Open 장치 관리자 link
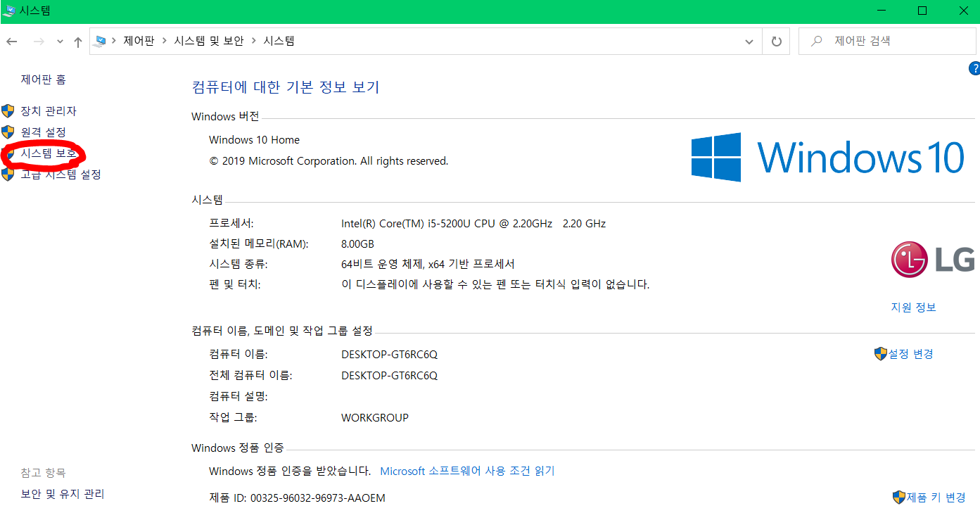980x513 pixels. point(49,110)
